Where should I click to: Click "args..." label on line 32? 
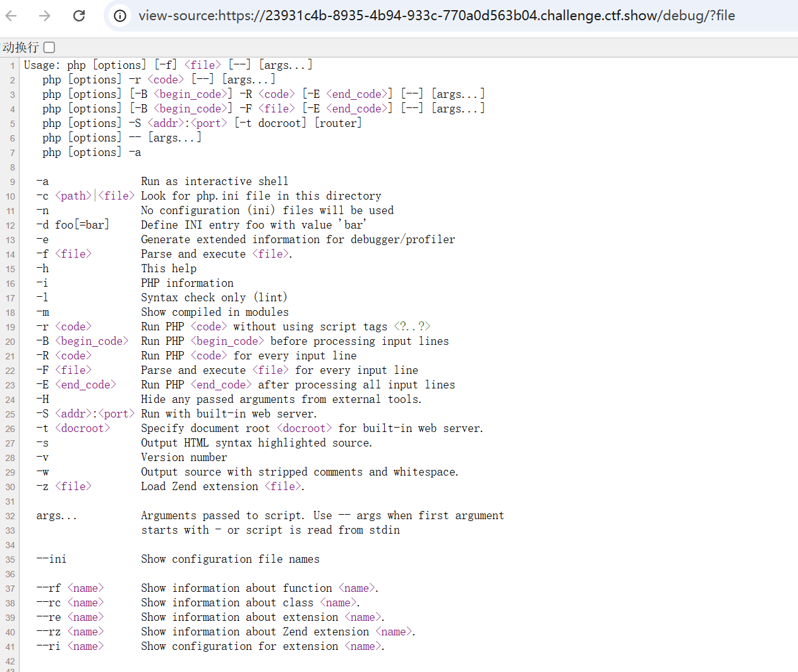tap(56, 515)
